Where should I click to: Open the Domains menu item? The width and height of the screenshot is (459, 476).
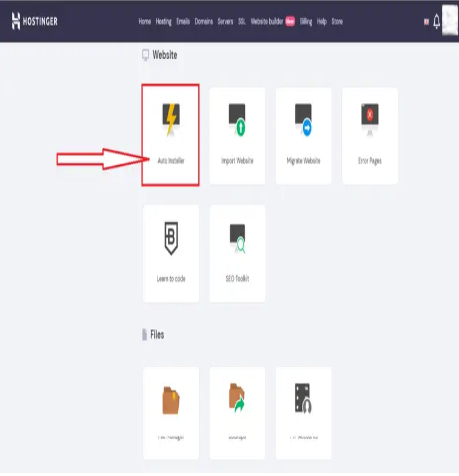204,22
